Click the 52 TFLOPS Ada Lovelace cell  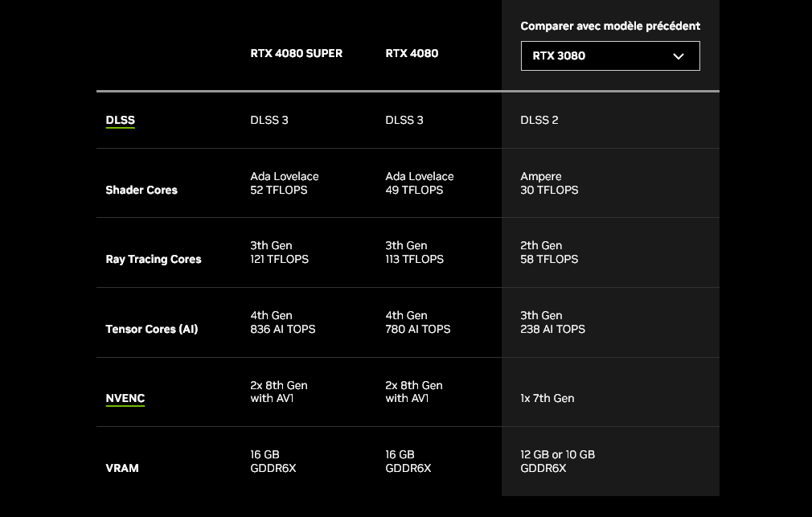coord(285,183)
